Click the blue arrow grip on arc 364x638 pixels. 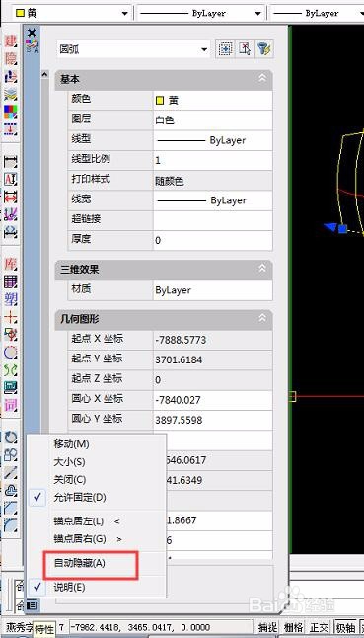click(x=330, y=227)
